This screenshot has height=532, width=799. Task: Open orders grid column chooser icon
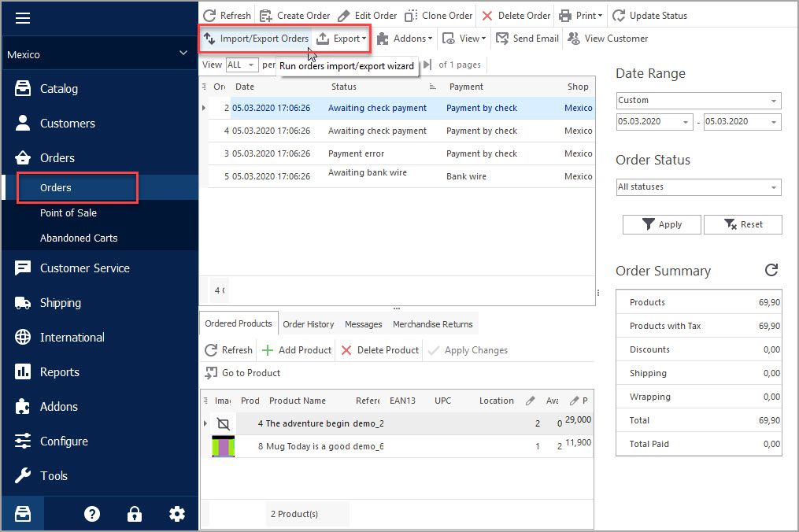(x=205, y=87)
